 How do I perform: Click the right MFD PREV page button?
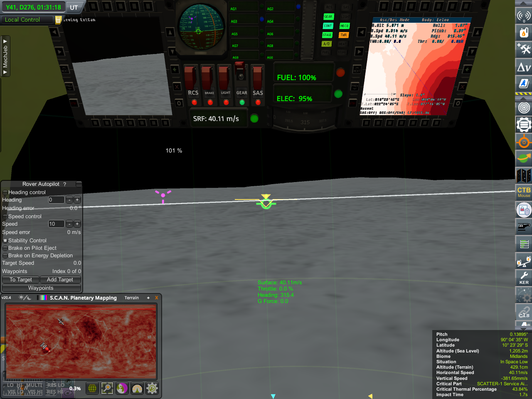[x=355, y=87]
